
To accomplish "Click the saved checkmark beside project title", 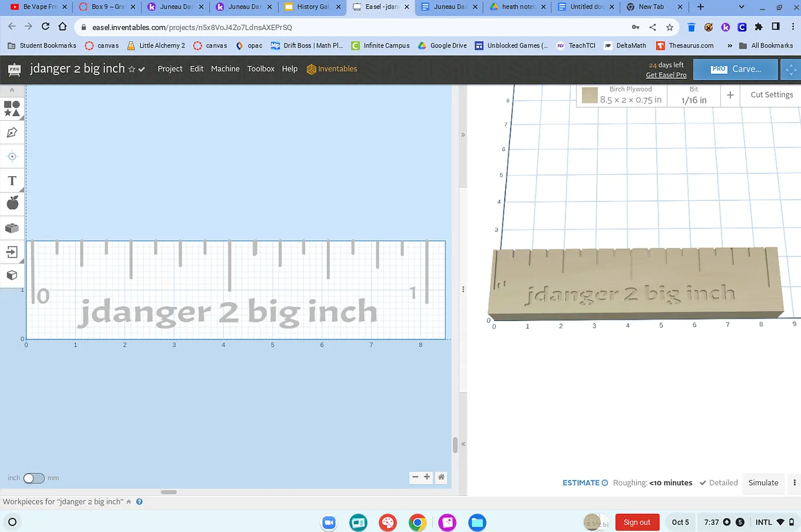I will (142, 69).
